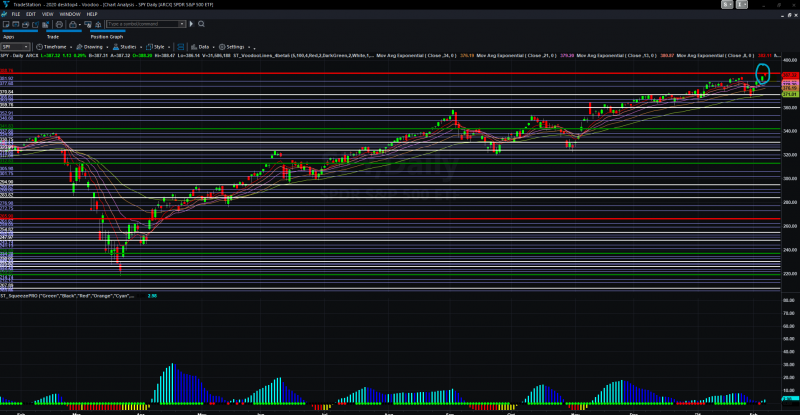Click the Timeframe clock icon
This screenshot has height=415, width=800.
[x=39, y=47]
